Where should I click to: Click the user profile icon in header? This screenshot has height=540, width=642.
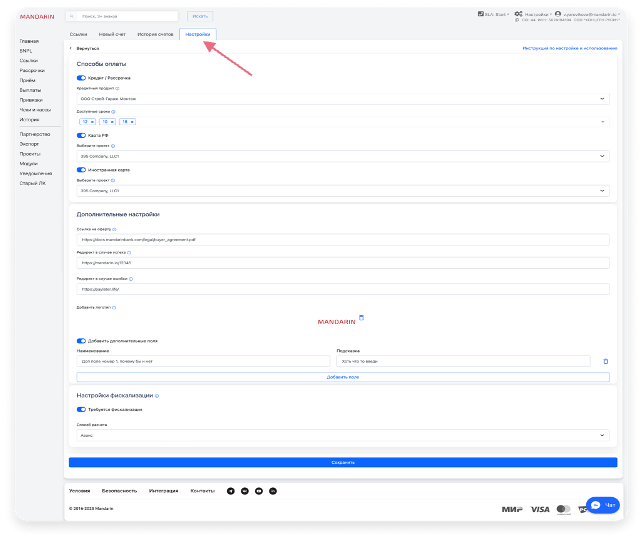coord(558,14)
